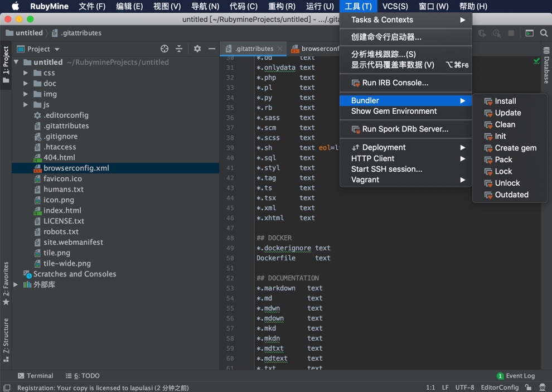The image size is (552, 392).
Task: Open Deployment submenu
Action: [405, 147]
